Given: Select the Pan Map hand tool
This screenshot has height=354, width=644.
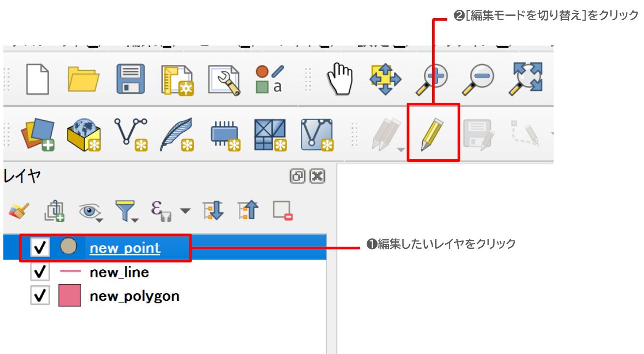Looking at the screenshot, I should pos(340,79).
